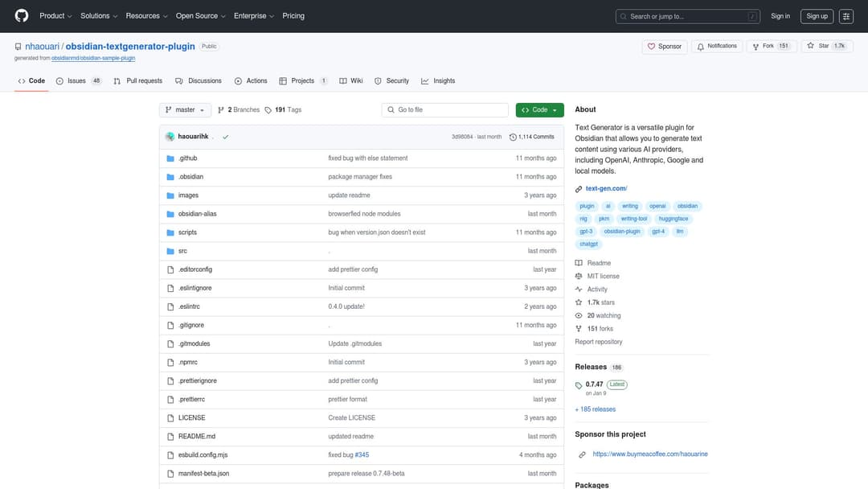Click the obsidian-alias folder icon
Screen dimensions: 868x489
pyautogui.click(x=170, y=214)
